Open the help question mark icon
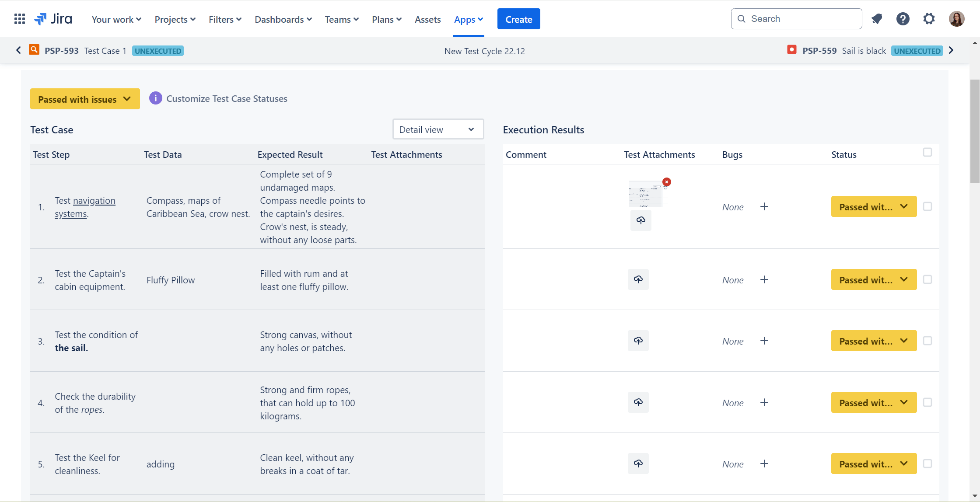Viewport: 980px width, 502px height. pos(903,19)
